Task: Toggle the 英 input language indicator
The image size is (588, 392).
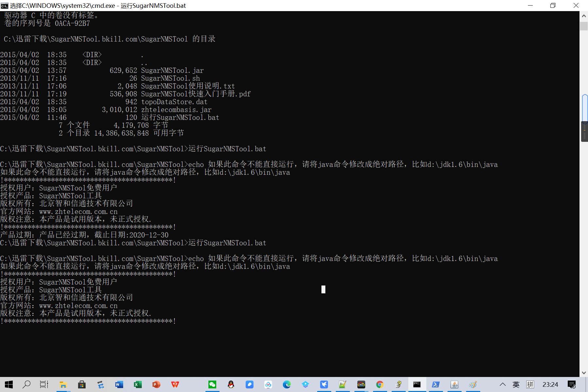Action: pos(516,384)
